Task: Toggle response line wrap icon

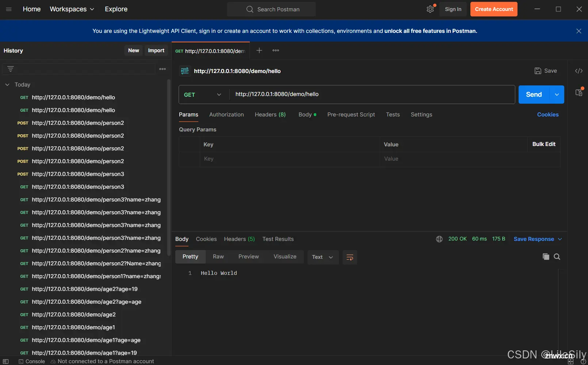Action: (x=350, y=257)
